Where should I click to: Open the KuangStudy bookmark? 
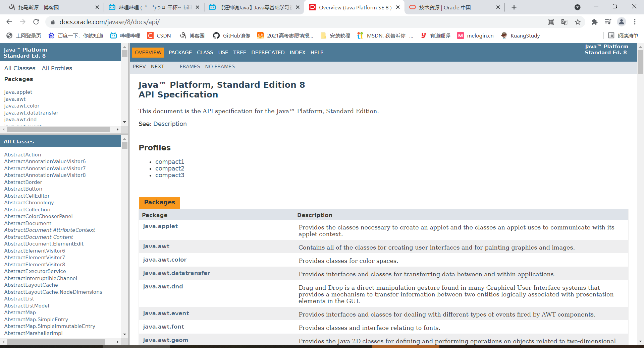[520, 36]
